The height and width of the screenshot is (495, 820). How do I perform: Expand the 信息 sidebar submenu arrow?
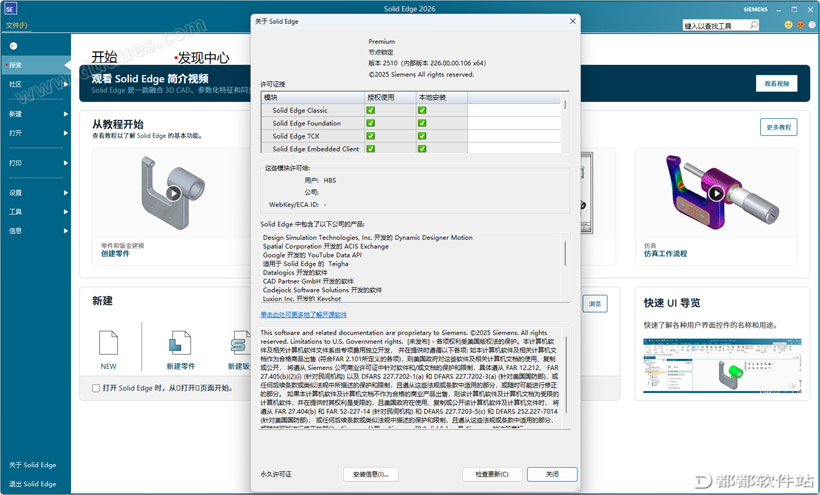coord(66,231)
